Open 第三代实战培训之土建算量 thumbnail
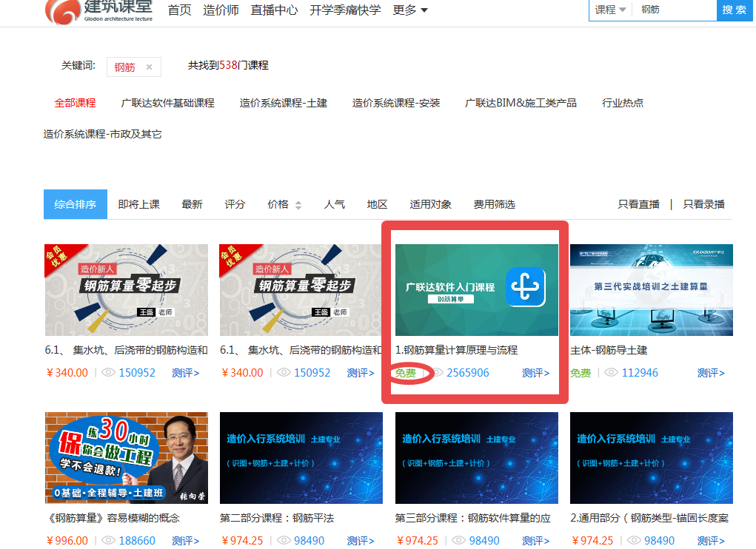The image size is (756, 549). coord(652,290)
